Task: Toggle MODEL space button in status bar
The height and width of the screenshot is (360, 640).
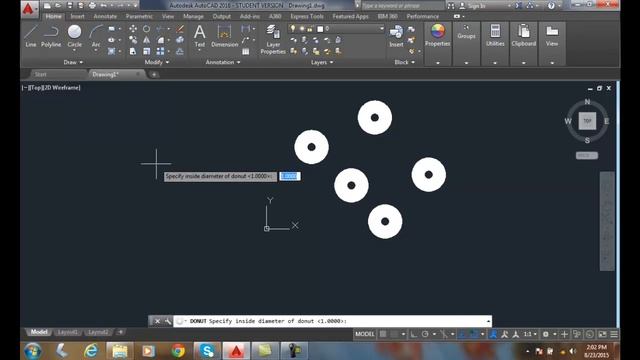Action: (364, 334)
